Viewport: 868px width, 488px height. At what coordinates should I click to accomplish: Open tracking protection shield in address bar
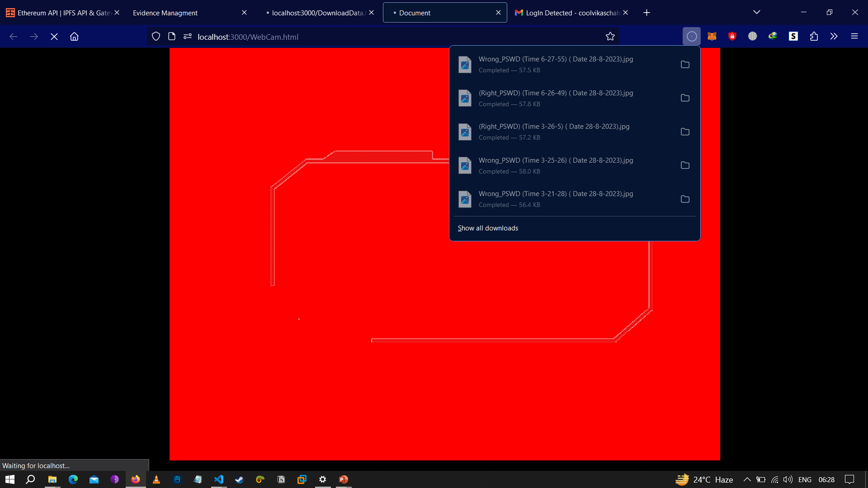[x=156, y=37]
